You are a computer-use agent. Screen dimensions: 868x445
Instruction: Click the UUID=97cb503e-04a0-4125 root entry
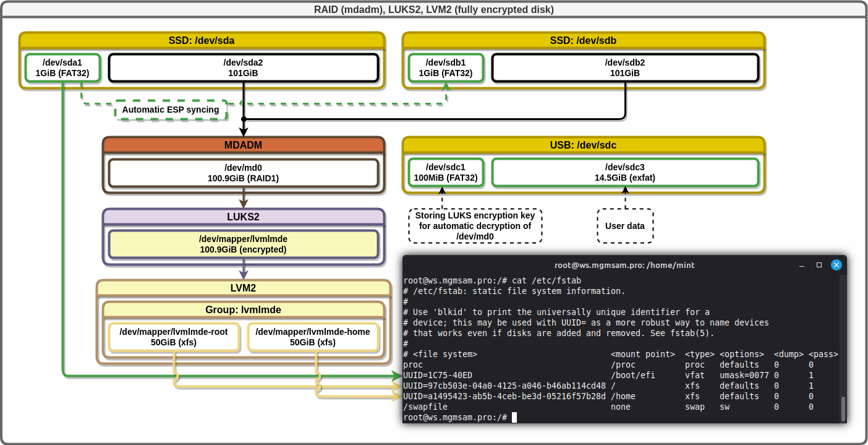tap(504, 386)
